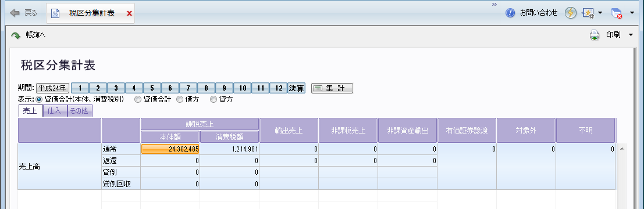This screenshot has height=209, width=644.
Task: Click the 対象外 column header
Action: (526, 130)
